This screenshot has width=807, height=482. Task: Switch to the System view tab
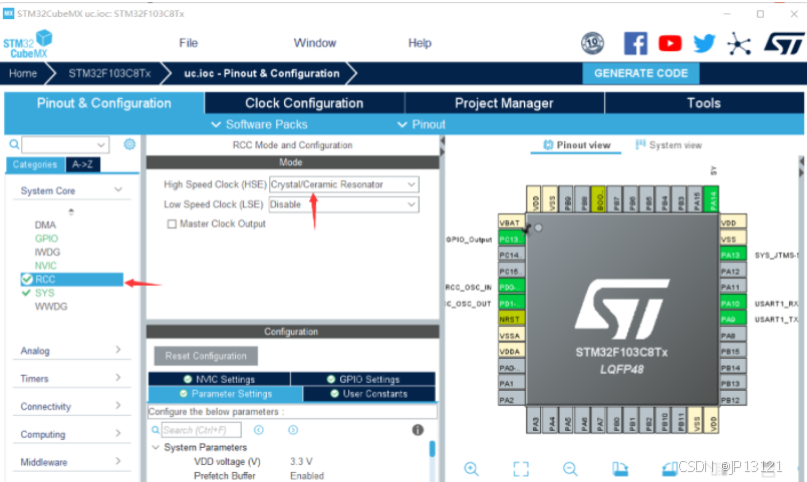669,145
